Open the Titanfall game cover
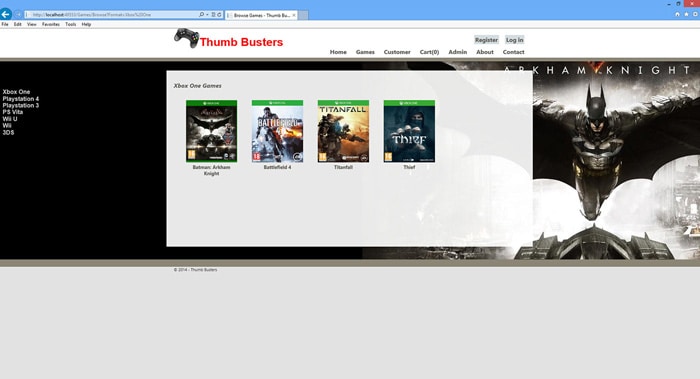700x379 pixels. coord(343,131)
